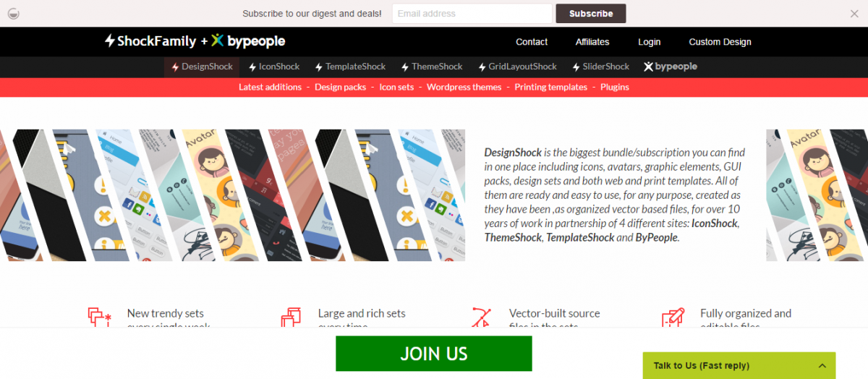Open the TemplateShock tab
This screenshot has width=868, height=379.
click(350, 67)
